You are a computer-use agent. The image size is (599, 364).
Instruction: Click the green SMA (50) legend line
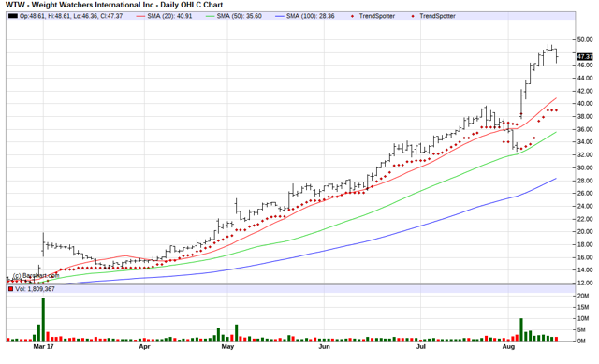210,16
